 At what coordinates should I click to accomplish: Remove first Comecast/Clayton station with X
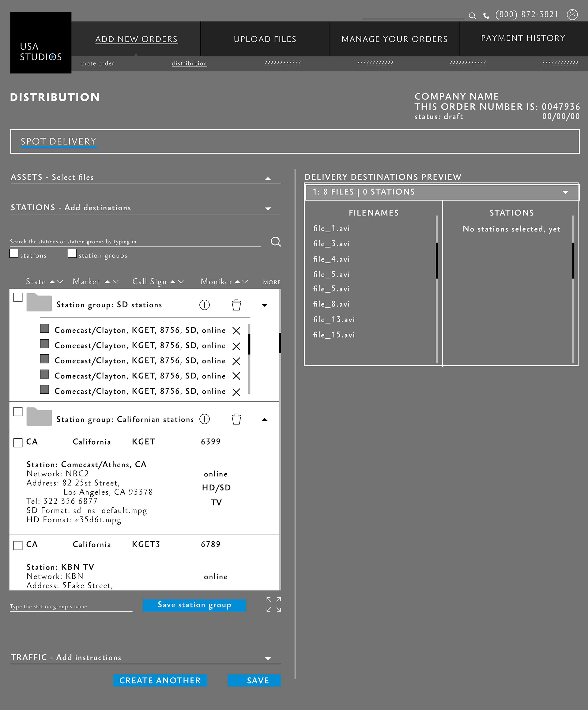coord(236,331)
